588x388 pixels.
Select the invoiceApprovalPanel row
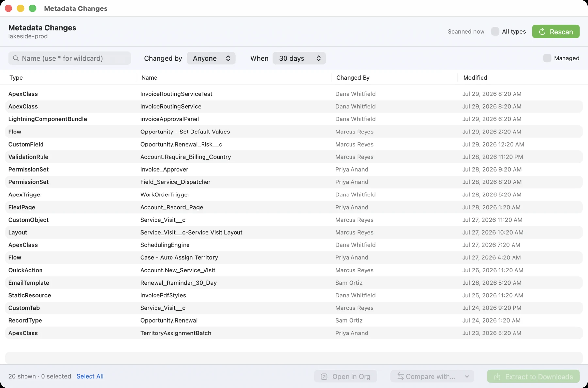tap(294, 119)
